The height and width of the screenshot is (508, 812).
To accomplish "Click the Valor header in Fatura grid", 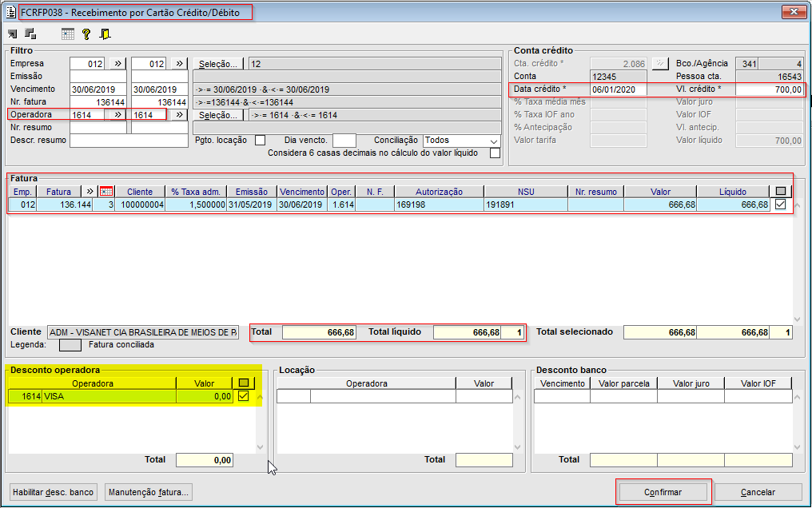I will [x=660, y=192].
